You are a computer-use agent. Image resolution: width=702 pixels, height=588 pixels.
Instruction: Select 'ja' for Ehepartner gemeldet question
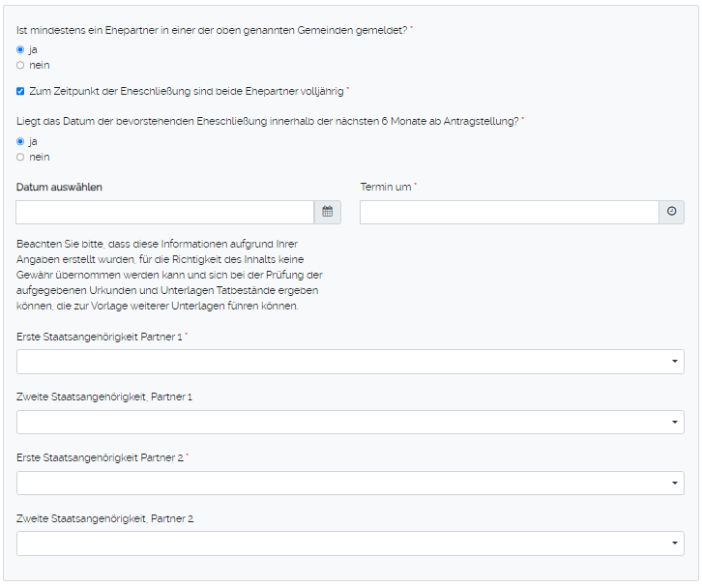(x=20, y=49)
